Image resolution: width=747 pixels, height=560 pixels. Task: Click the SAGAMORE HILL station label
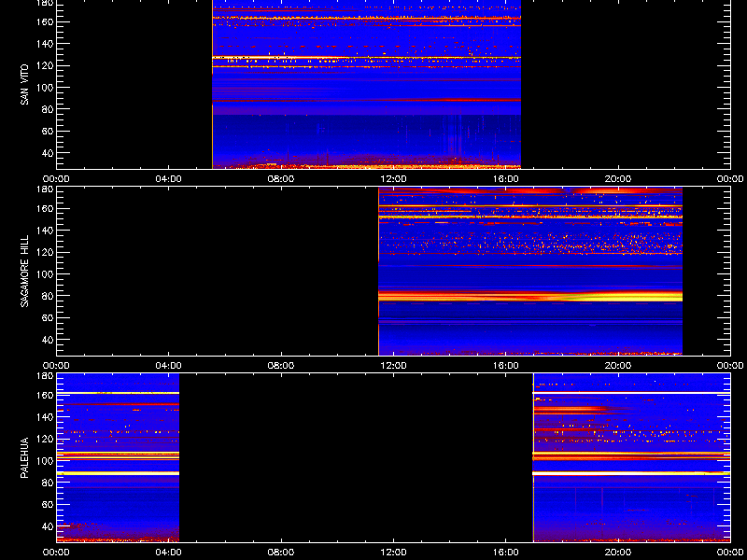click(24, 271)
